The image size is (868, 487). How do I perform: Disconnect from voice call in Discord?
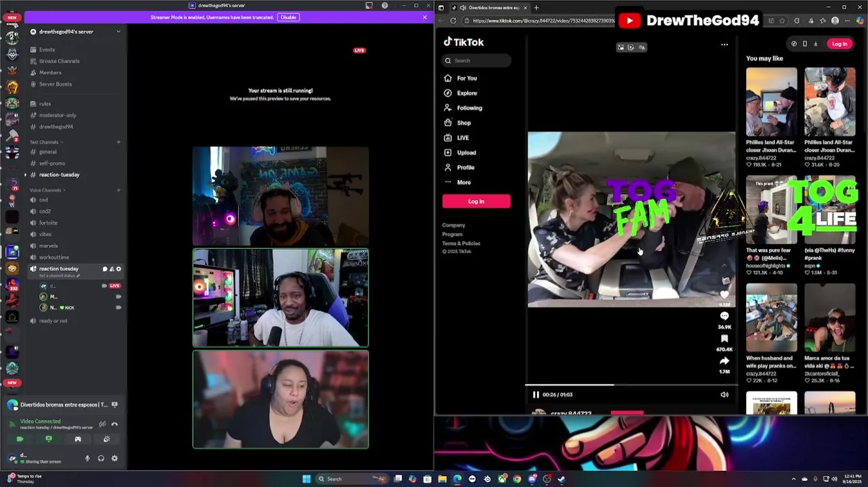[x=114, y=424]
